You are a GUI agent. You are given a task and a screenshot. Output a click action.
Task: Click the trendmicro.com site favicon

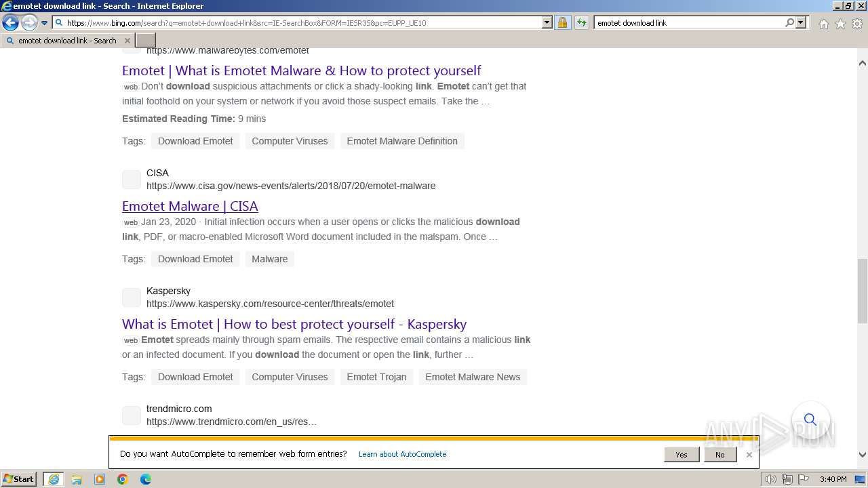click(x=132, y=415)
